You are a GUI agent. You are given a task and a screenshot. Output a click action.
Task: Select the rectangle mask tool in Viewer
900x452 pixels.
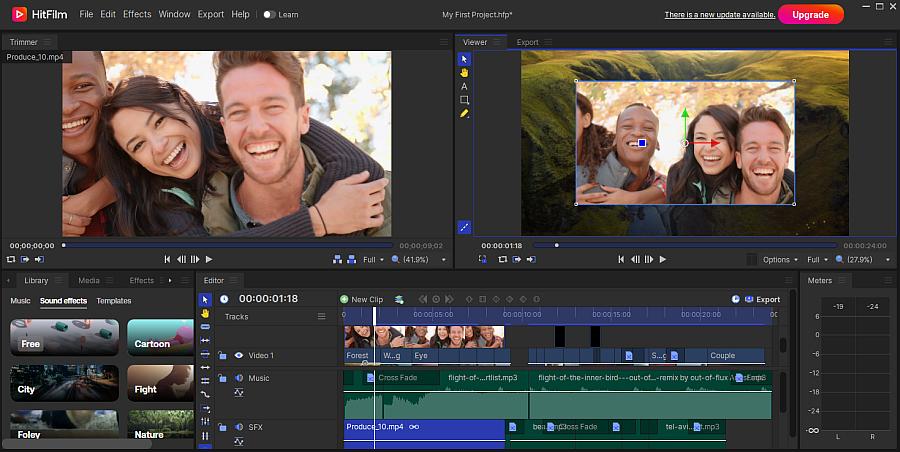464,100
